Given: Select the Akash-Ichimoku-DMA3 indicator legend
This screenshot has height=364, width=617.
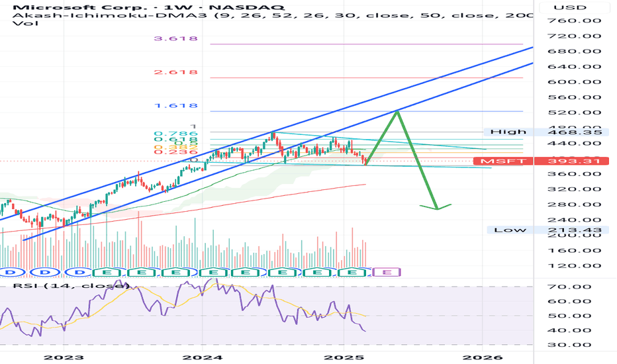Looking at the screenshot, I should tap(273, 15).
